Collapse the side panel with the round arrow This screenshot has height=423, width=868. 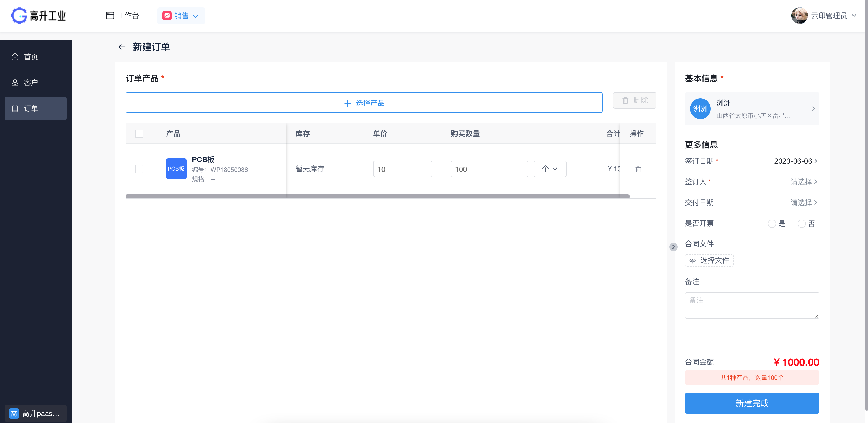(x=673, y=247)
